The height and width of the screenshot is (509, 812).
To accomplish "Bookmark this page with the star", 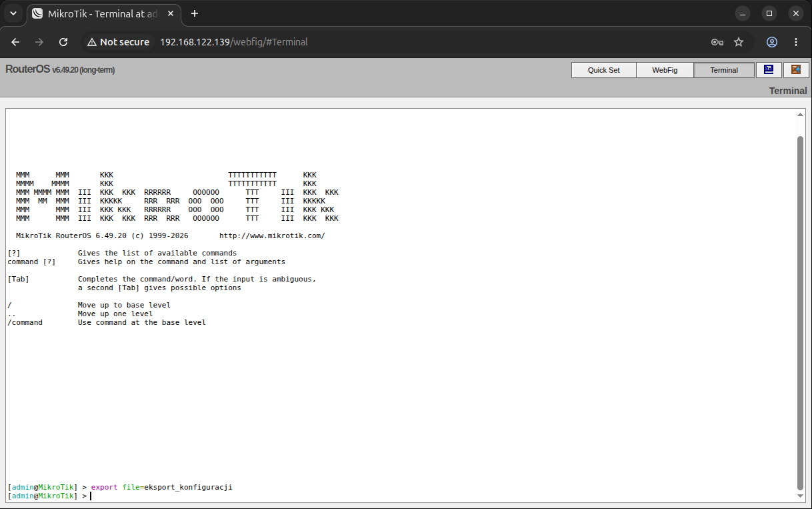I will (739, 42).
